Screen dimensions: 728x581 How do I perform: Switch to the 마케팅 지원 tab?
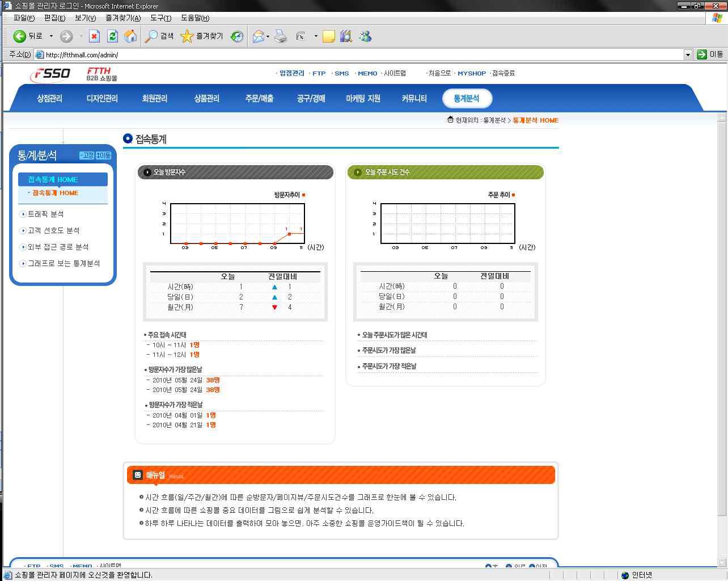click(x=363, y=98)
